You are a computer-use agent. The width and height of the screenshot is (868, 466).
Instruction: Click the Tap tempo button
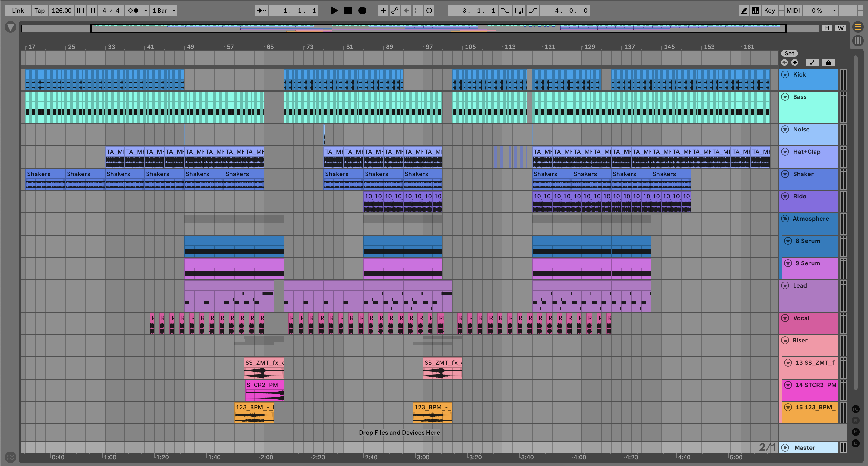click(40, 11)
